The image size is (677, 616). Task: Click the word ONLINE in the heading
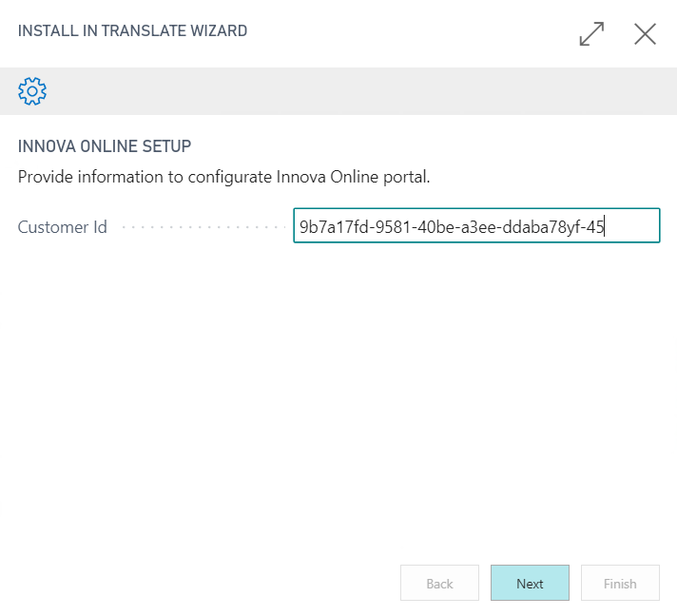(111, 146)
